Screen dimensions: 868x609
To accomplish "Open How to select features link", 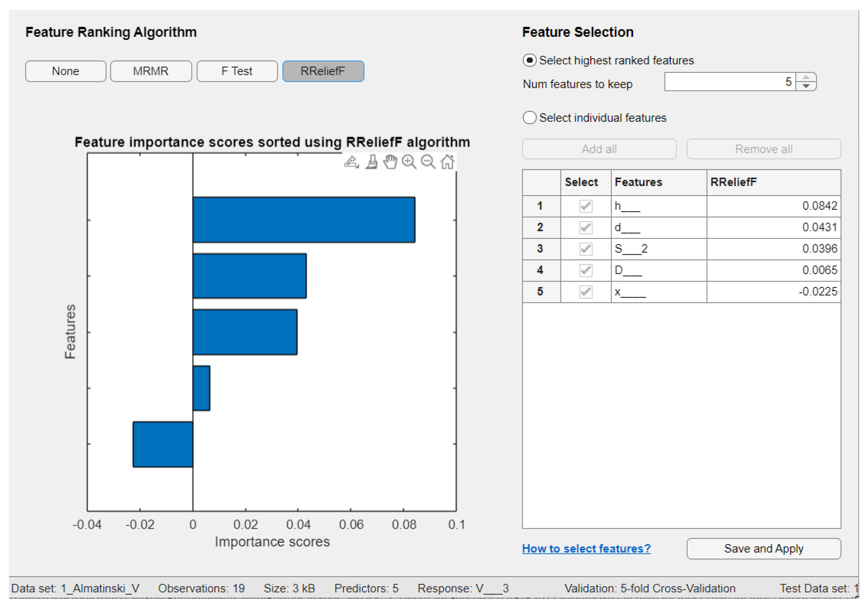I will pos(586,548).
